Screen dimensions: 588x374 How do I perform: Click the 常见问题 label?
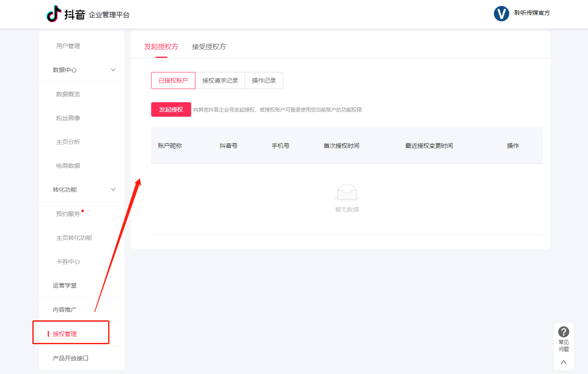click(564, 345)
